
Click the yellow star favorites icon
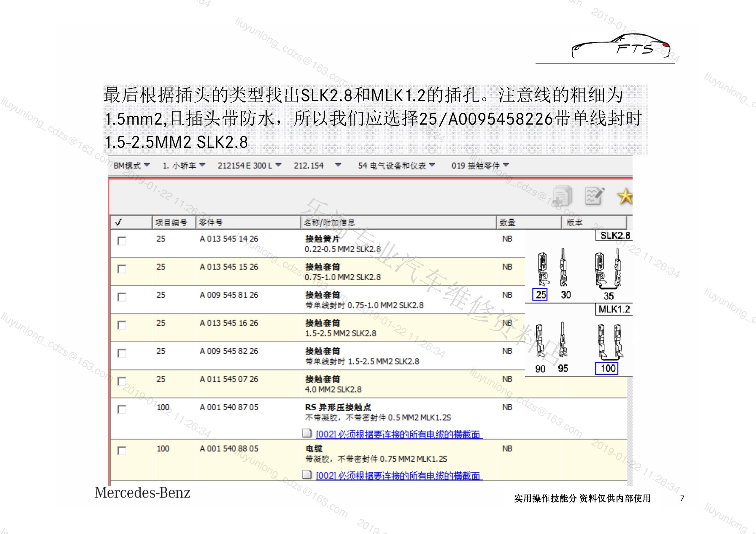[625, 197]
